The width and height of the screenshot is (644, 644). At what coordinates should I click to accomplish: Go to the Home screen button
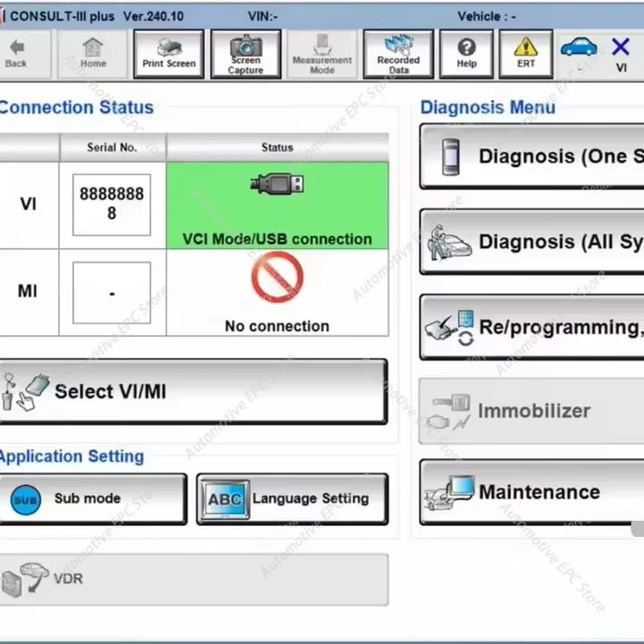93,54
